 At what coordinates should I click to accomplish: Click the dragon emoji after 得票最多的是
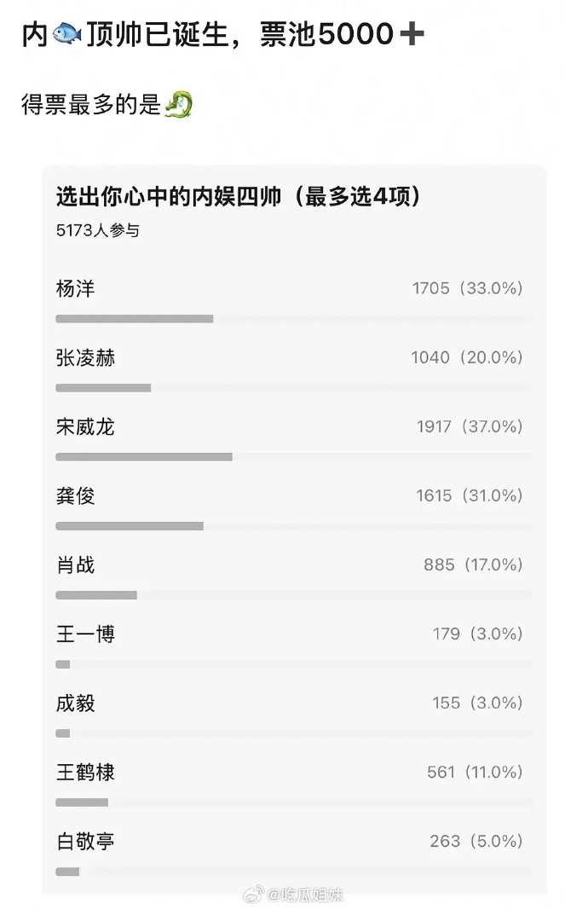178,104
